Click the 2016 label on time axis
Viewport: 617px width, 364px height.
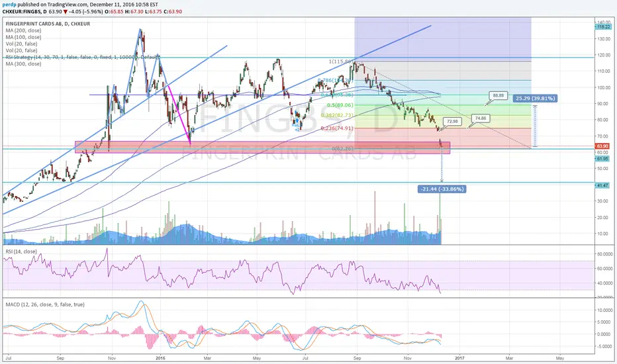(x=161, y=358)
